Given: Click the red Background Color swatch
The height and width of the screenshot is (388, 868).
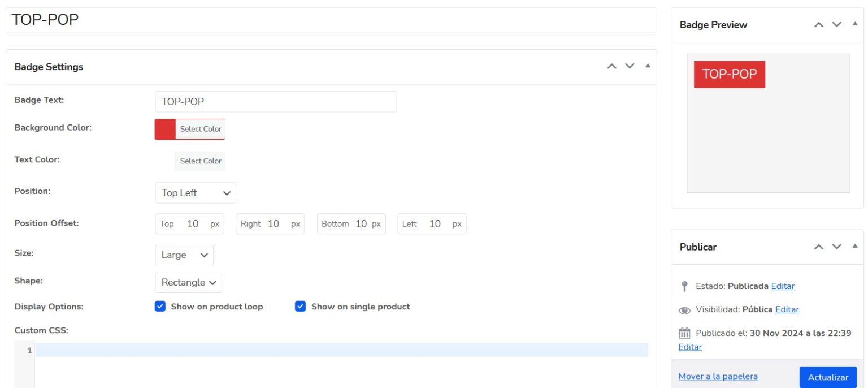Looking at the screenshot, I should [x=164, y=128].
